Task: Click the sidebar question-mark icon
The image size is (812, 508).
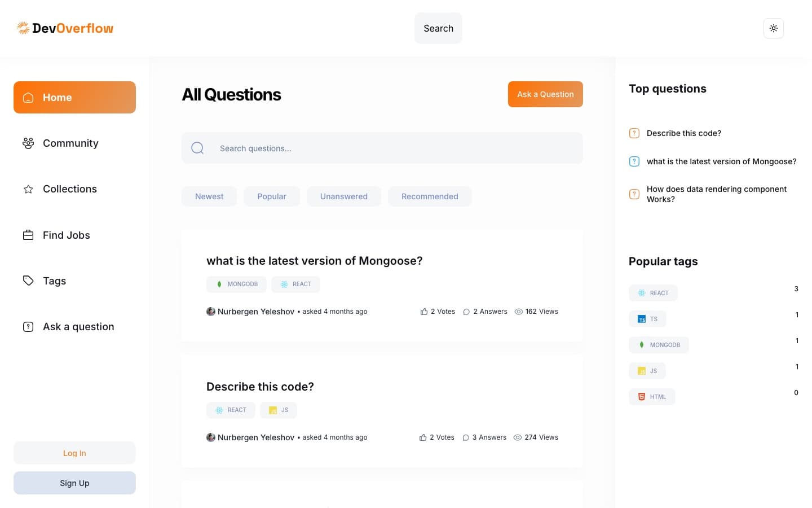Action: (28, 327)
